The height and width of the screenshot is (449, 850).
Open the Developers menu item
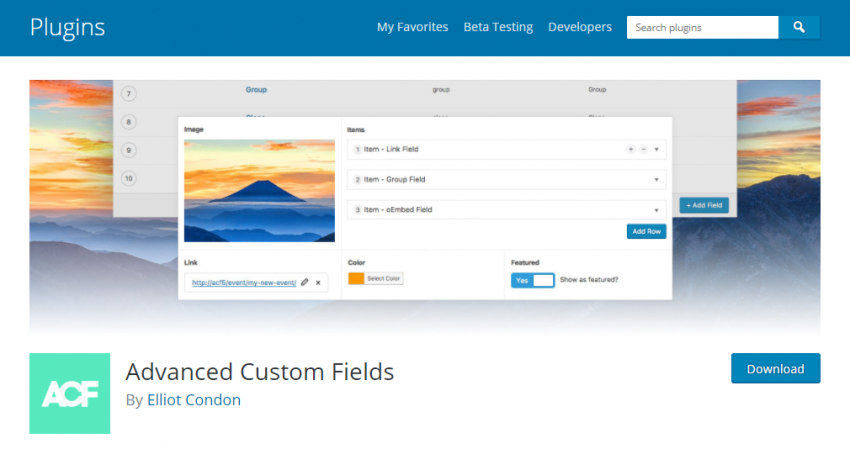click(580, 28)
